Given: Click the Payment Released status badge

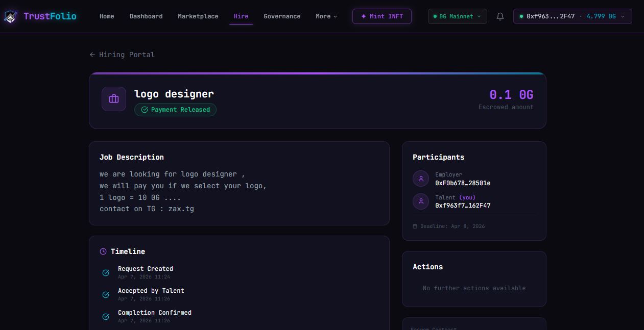Looking at the screenshot, I should tap(175, 110).
